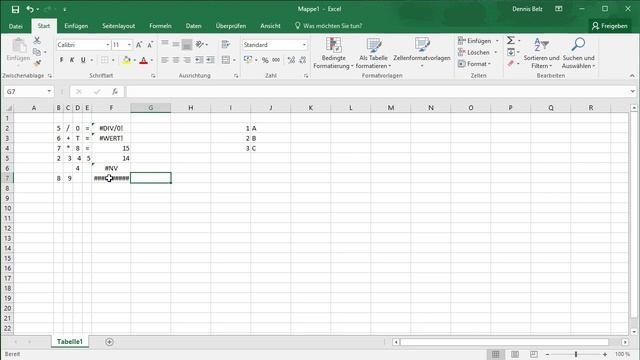Insert function with fx button
The height and width of the screenshot is (360, 640).
tap(115, 92)
